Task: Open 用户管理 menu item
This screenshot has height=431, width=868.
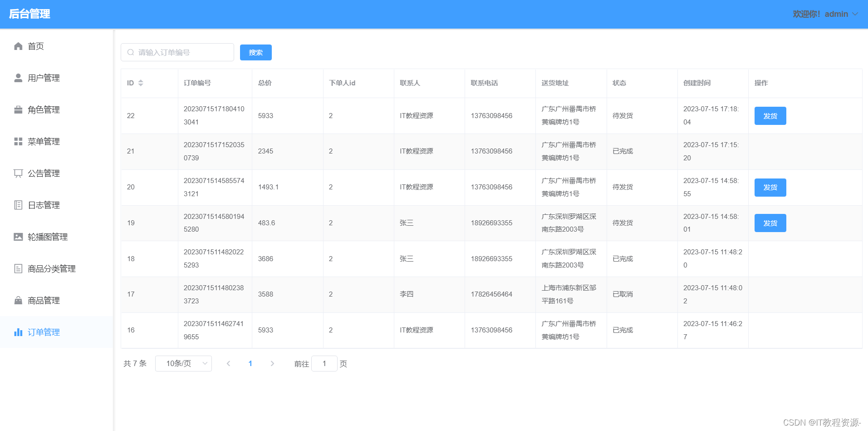Action: (56, 78)
